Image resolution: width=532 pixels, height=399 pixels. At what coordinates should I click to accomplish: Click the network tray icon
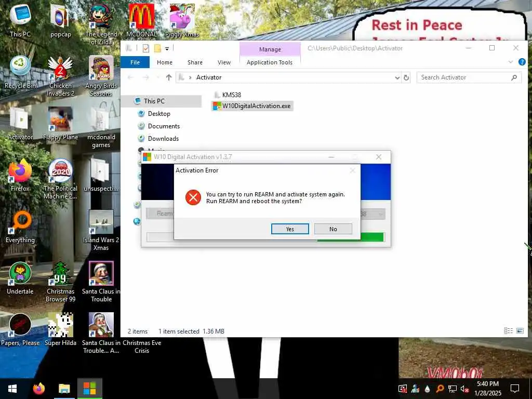pos(453,389)
